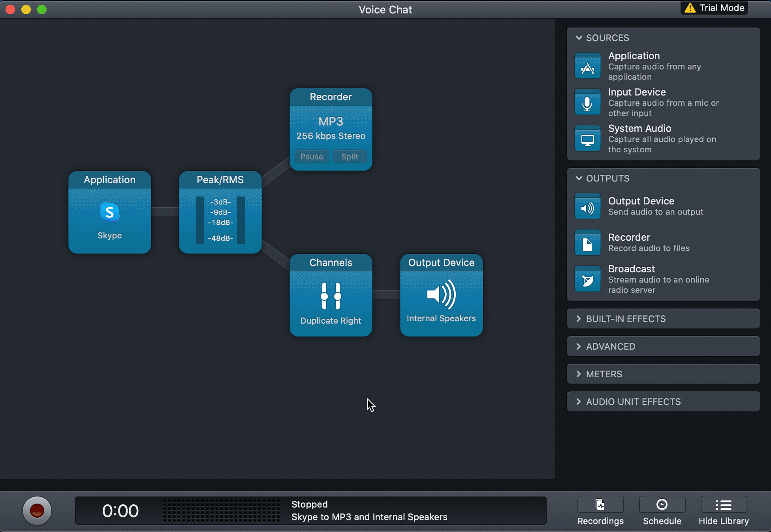Click the Channels sliders icon block
The width and height of the screenshot is (771, 532).
coord(331,296)
